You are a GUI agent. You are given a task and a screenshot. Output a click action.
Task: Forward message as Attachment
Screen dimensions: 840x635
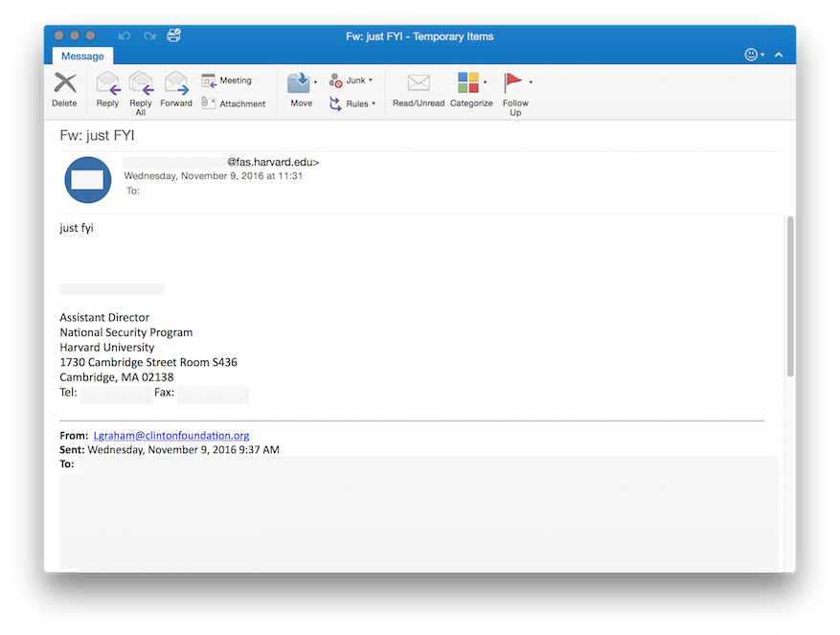(x=234, y=103)
